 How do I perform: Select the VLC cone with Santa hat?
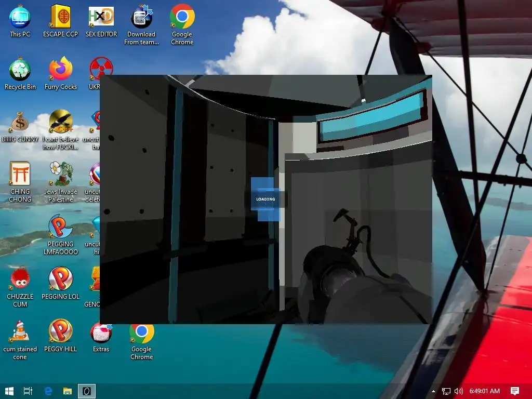[20, 340]
